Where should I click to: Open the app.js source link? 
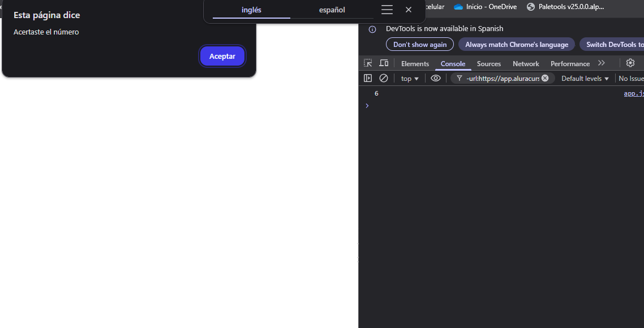[634, 94]
